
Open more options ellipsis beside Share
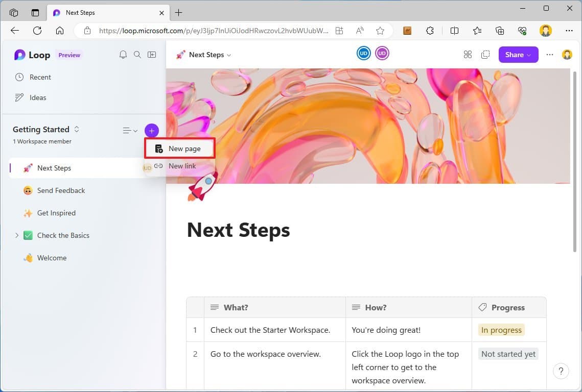(550, 55)
